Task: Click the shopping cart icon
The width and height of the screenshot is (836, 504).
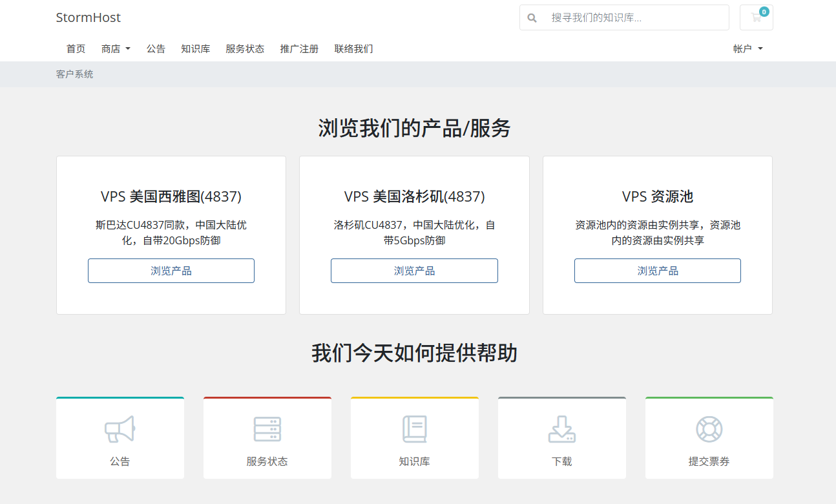Action: [756, 18]
